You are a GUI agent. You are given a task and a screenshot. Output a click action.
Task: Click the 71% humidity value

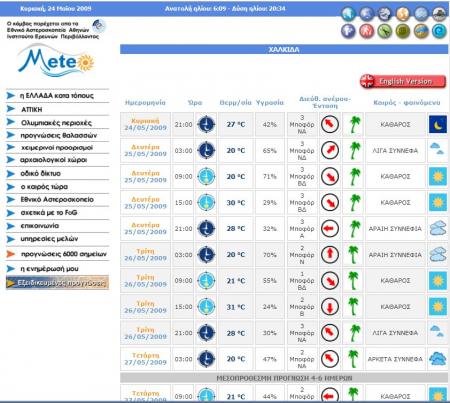(270, 176)
